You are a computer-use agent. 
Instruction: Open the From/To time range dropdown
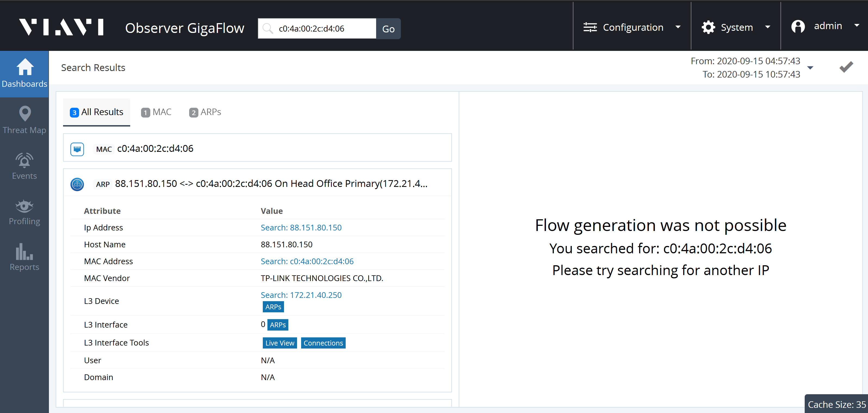coord(810,68)
